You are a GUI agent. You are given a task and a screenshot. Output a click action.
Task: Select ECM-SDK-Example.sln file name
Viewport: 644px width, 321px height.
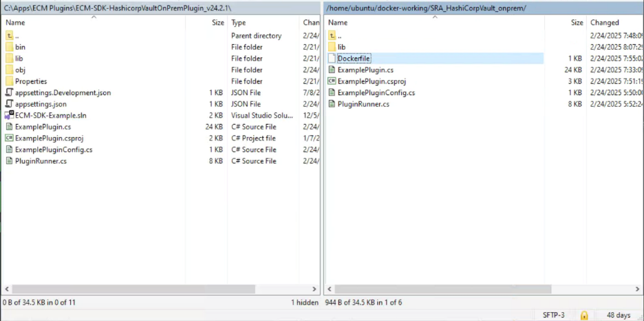pyautogui.click(x=51, y=116)
